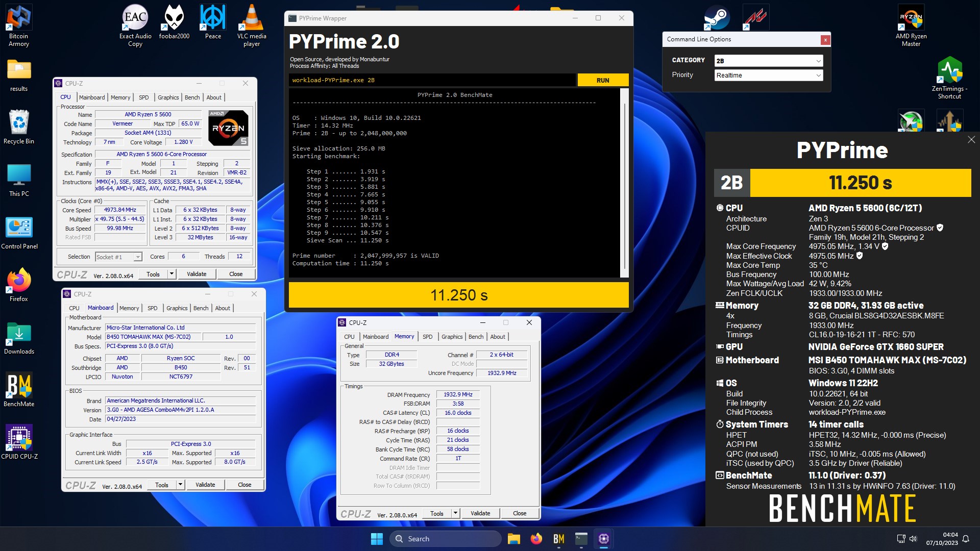980x551 pixels.
Task: Open Exact Audio Copy desktop icon
Action: (135, 26)
